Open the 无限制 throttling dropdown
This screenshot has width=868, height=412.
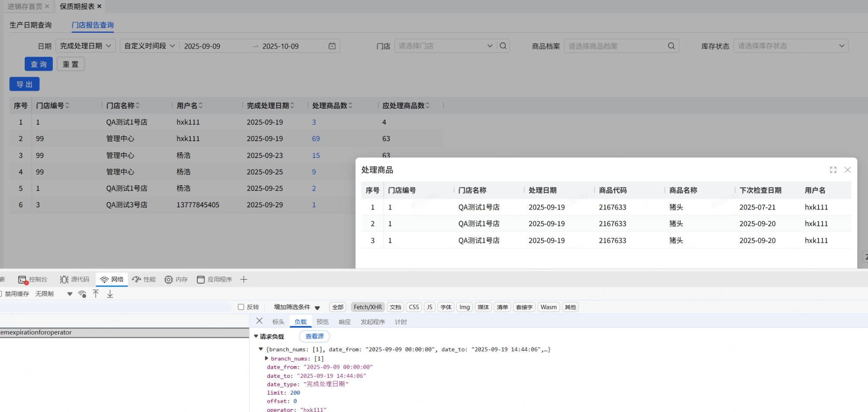click(54, 294)
